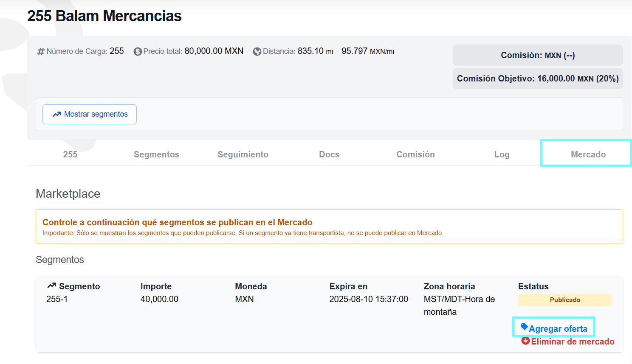View the Log tab

pyautogui.click(x=502, y=154)
